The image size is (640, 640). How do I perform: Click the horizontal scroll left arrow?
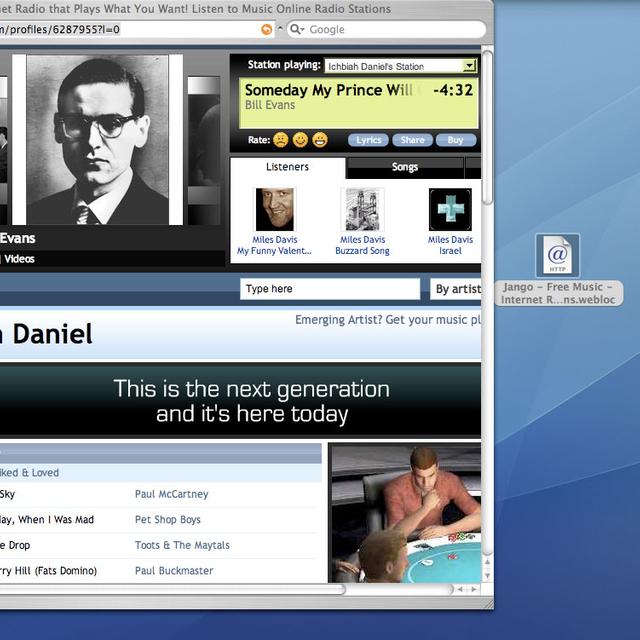pyautogui.click(x=460, y=589)
